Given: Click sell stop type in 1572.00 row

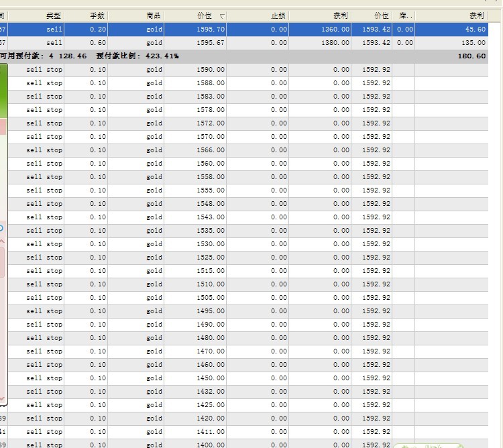Looking at the screenshot, I should [x=44, y=123].
